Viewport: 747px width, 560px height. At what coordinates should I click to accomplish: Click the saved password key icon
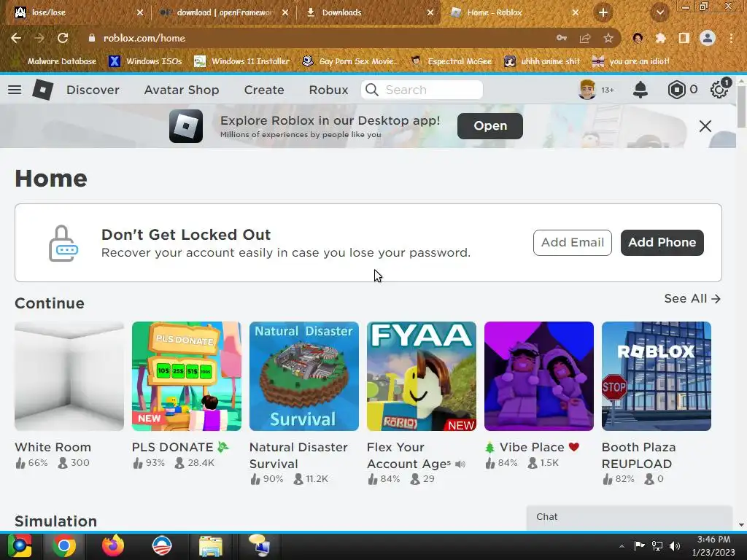coord(562,38)
